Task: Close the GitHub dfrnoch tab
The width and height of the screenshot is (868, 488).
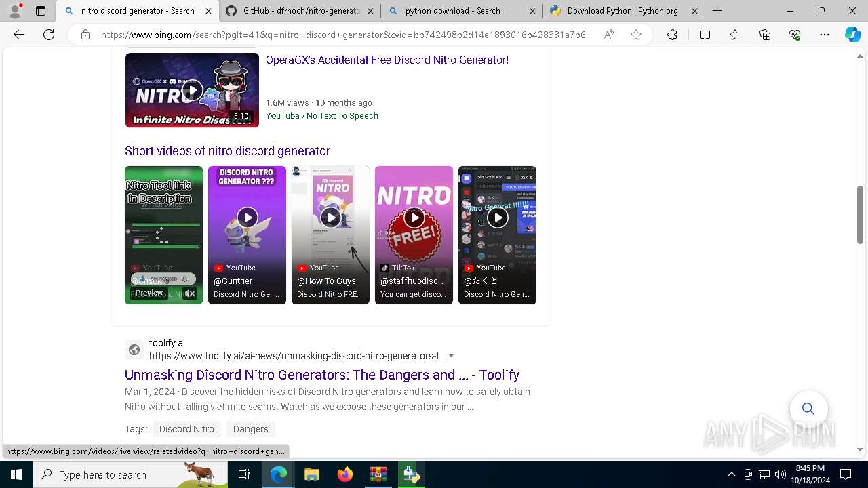Action: pos(370,11)
